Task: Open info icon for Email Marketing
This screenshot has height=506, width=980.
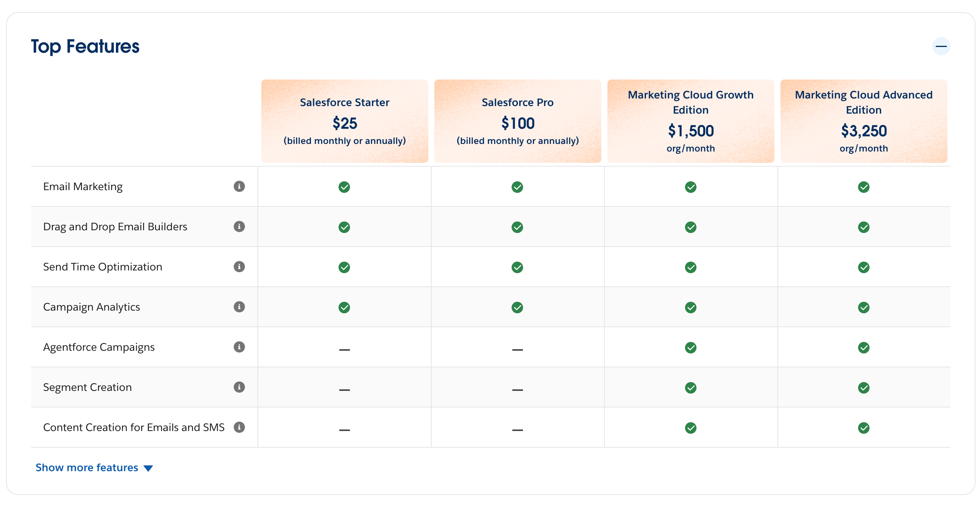Action: 239,186
